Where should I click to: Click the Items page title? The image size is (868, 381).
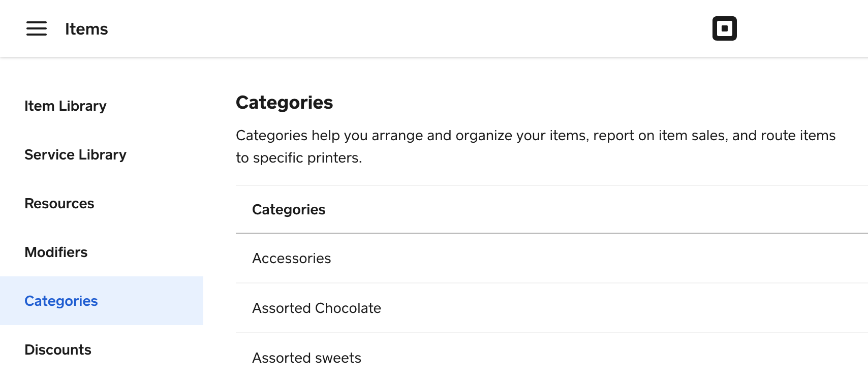pyautogui.click(x=86, y=29)
